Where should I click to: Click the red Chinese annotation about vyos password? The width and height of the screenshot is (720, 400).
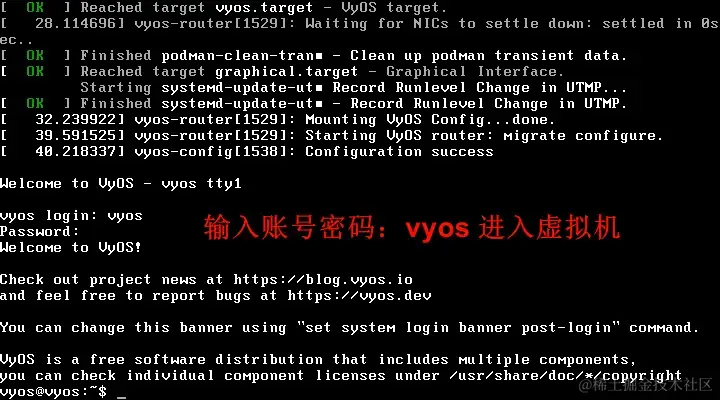tap(412, 227)
